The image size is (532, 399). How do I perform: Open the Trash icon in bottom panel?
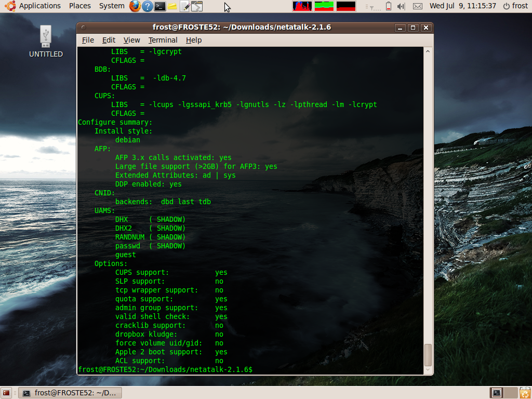click(x=525, y=393)
